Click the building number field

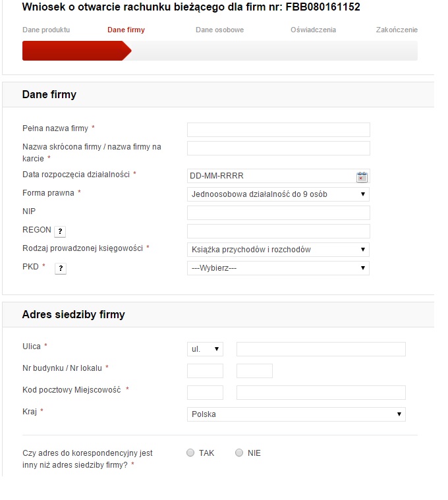tap(205, 371)
